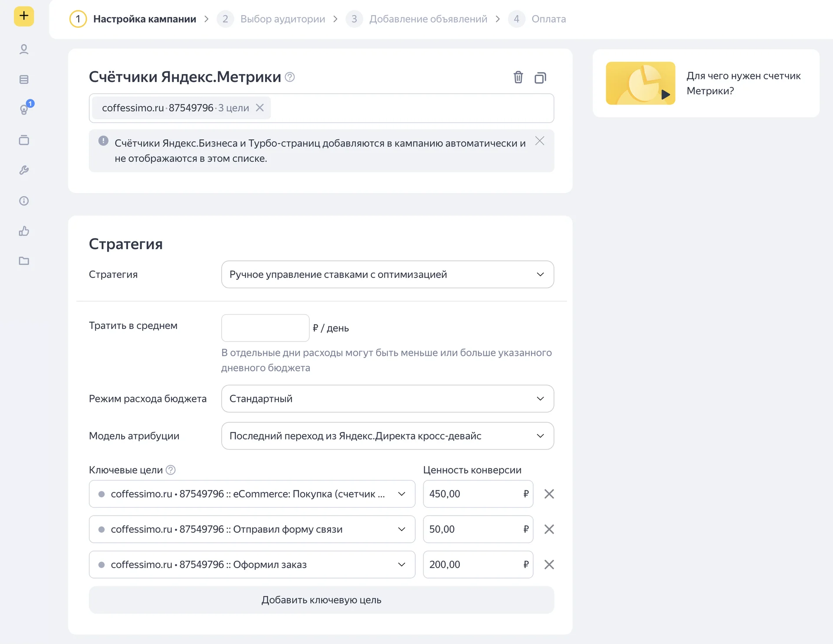The height and width of the screenshot is (644, 833).
Task: Remove the coffessimo.ru counter tag
Action: click(260, 108)
